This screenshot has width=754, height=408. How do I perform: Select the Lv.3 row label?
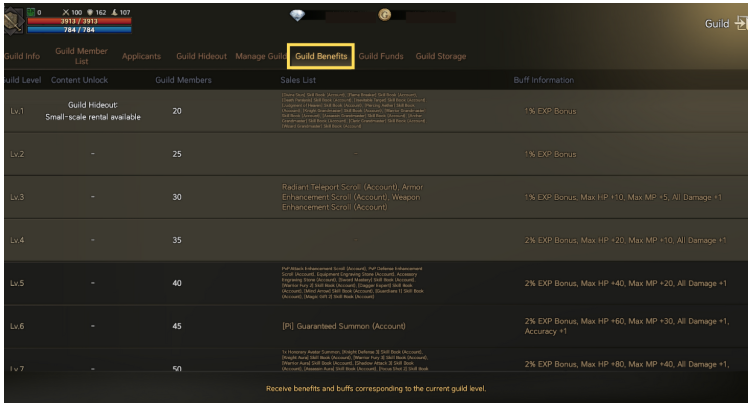pos(17,197)
